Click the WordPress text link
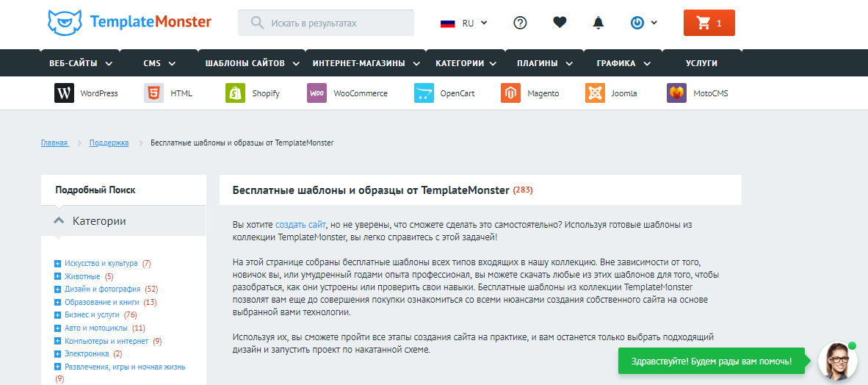This screenshot has width=868, height=385. click(99, 93)
